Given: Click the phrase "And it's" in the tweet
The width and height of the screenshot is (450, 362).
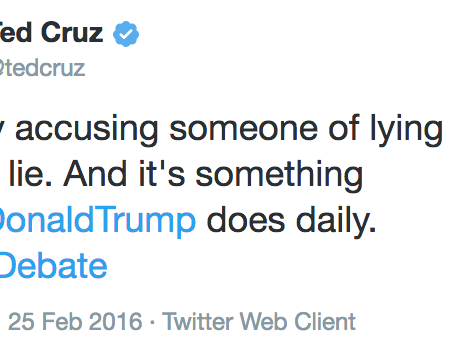Looking at the screenshot, I should 124,174.
